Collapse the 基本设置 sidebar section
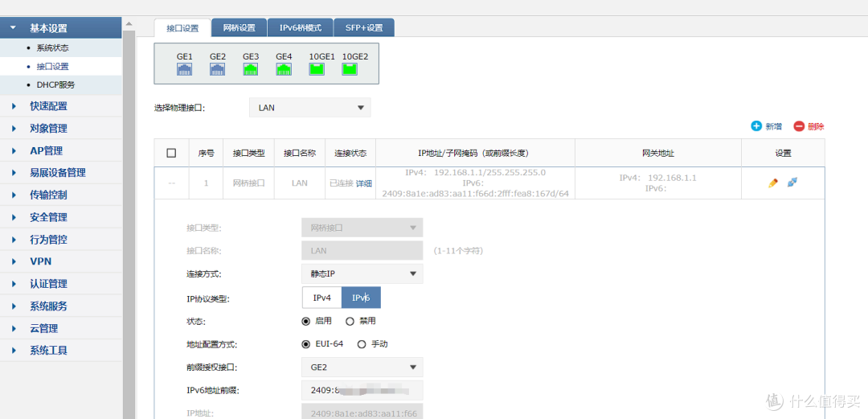Screen dimensions: 868x419 coord(61,27)
